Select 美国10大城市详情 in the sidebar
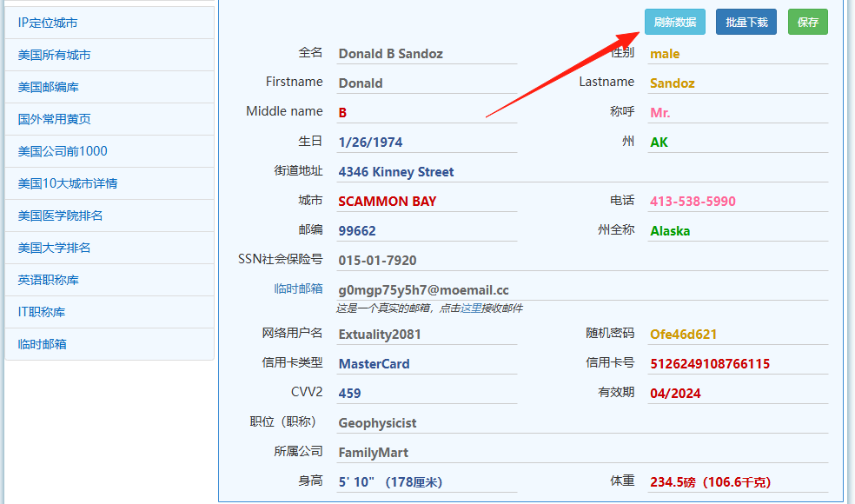Screen dimensions: 855x504 click(x=109, y=183)
